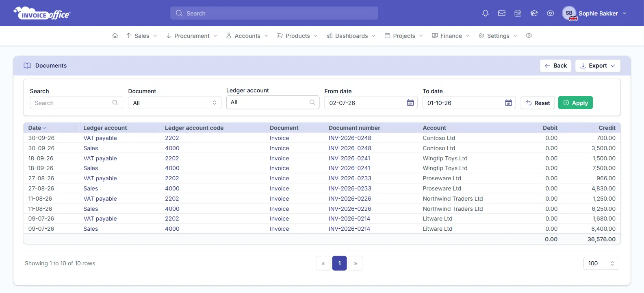
Task: Apply the selected filters
Action: click(x=575, y=103)
